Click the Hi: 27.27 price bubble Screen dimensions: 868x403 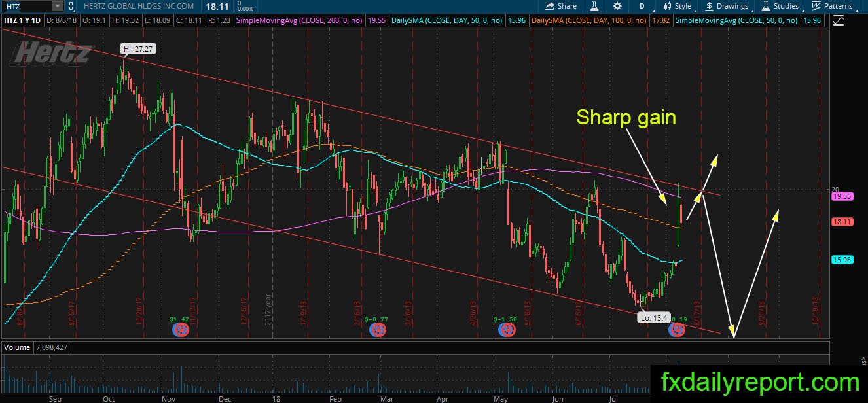137,49
